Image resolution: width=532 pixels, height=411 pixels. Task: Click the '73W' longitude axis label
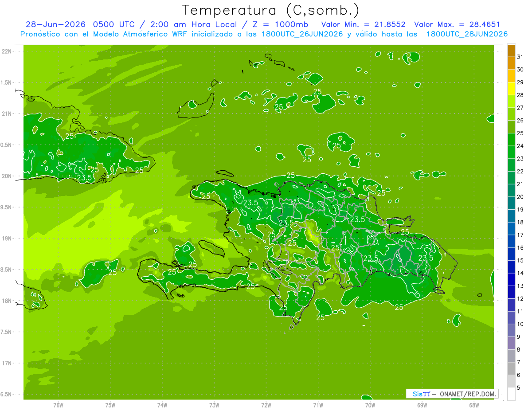tap(214, 405)
